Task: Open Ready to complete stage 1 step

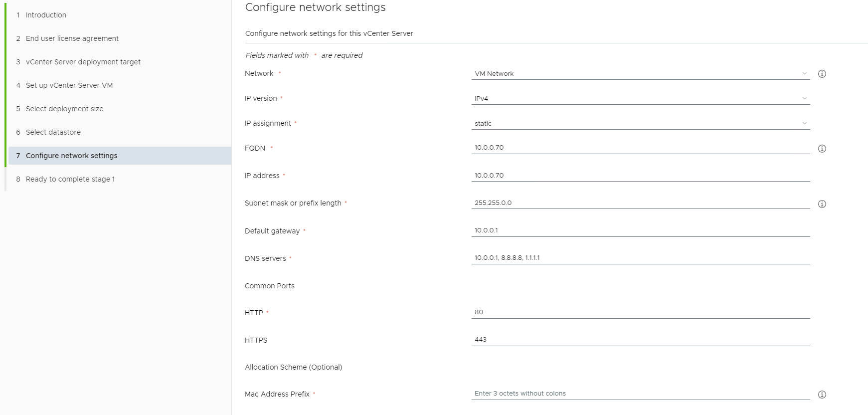Action: (70, 179)
